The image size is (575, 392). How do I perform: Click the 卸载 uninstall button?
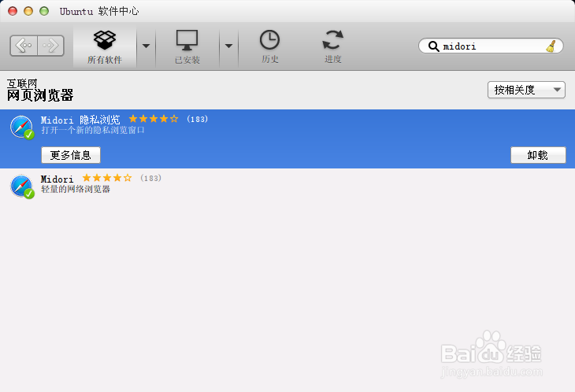pyautogui.click(x=538, y=155)
